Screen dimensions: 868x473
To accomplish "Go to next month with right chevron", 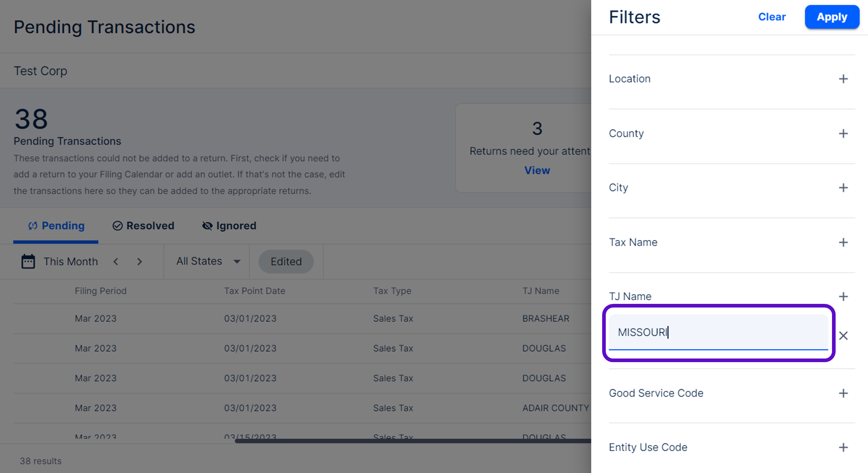I will pos(140,261).
